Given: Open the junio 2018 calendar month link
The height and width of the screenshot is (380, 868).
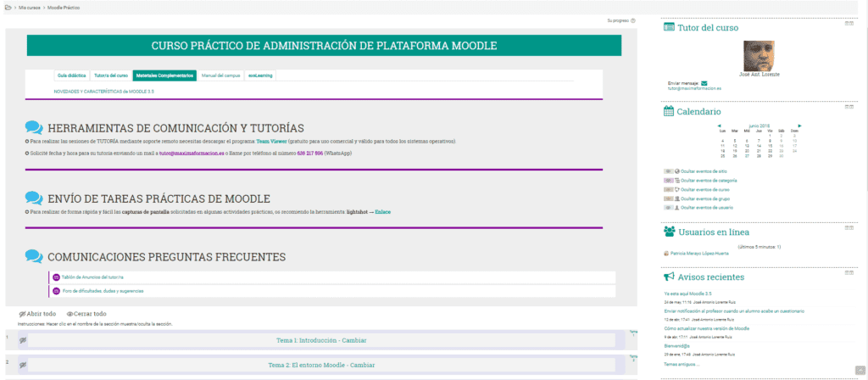Looking at the screenshot, I should tap(759, 126).
